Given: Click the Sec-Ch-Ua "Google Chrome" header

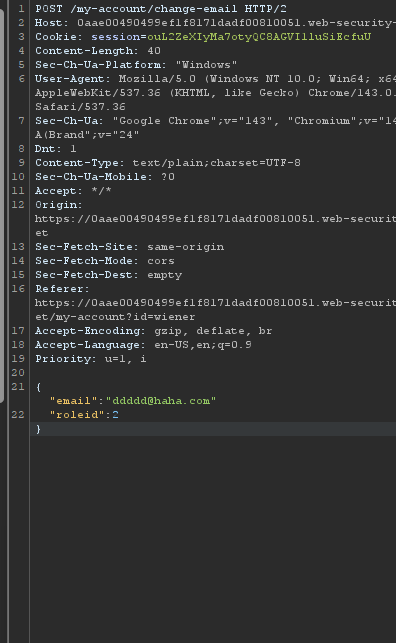Looking at the screenshot, I should click(215, 121).
